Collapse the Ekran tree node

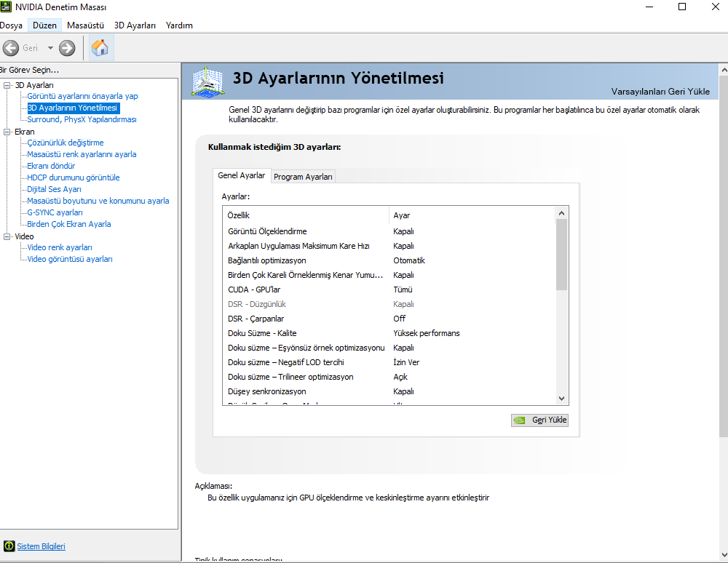[x=7, y=132]
